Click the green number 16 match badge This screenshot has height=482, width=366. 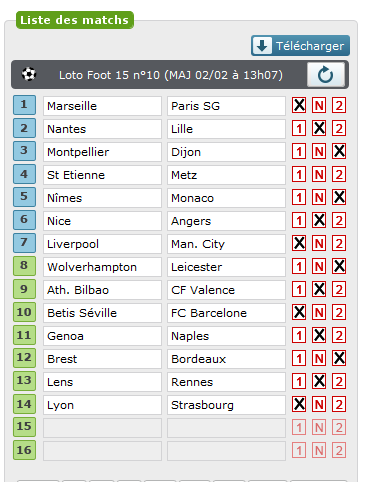point(24,450)
